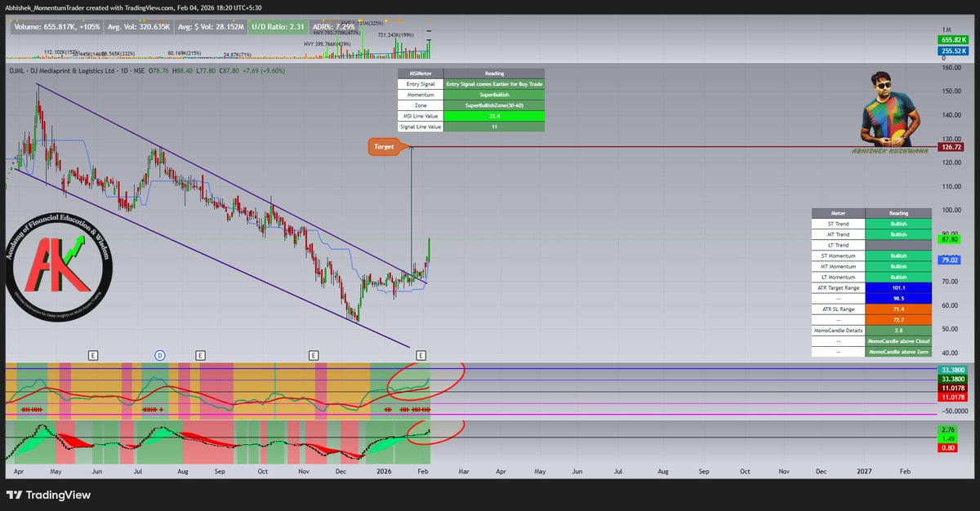Screen dimensions: 980x511
Task: Click the MomoCandle above Cloud cell
Action: pyautogui.click(x=898, y=341)
